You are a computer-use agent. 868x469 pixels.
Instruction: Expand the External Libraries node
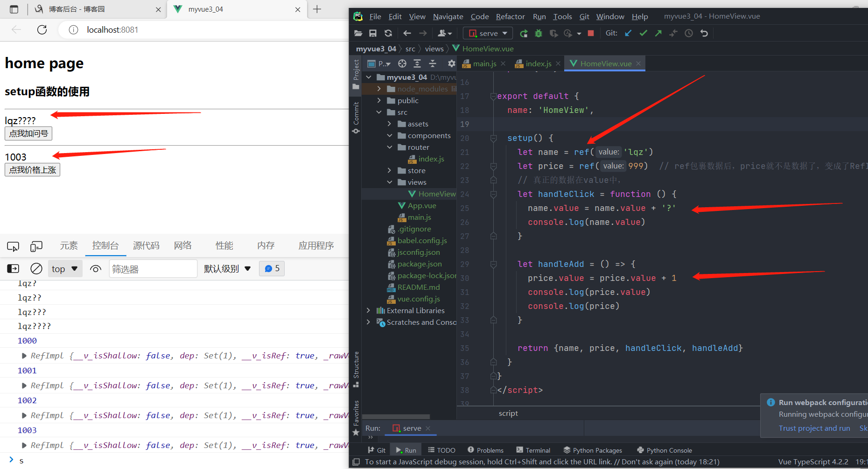coord(369,310)
